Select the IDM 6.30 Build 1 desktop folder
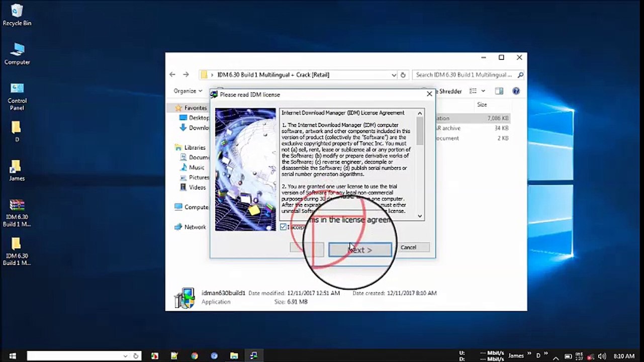 (17, 251)
